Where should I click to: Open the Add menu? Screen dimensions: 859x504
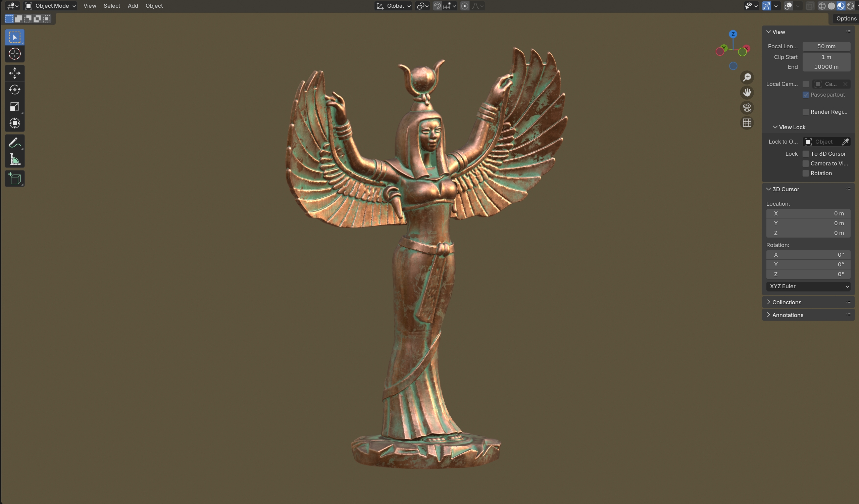(x=133, y=6)
